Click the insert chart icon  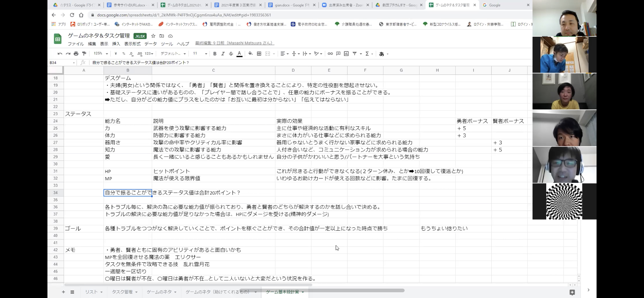346,54
